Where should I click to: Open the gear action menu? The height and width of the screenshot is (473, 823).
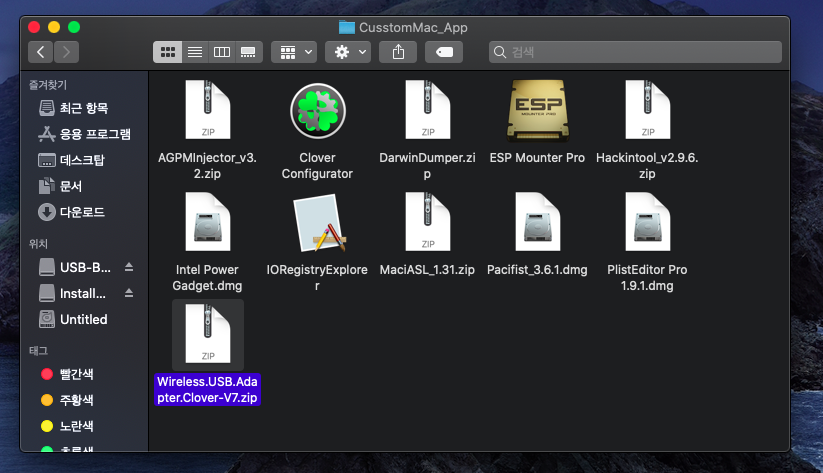pyautogui.click(x=348, y=52)
